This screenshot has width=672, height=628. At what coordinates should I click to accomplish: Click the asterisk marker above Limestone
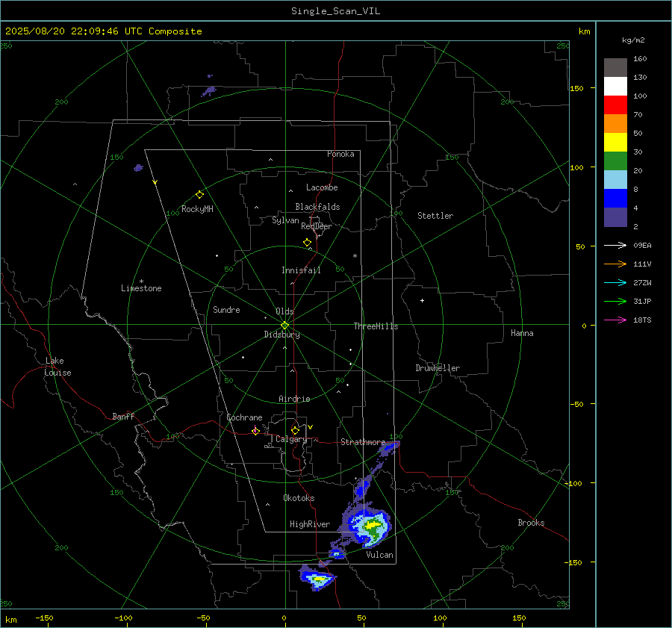pos(141,282)
